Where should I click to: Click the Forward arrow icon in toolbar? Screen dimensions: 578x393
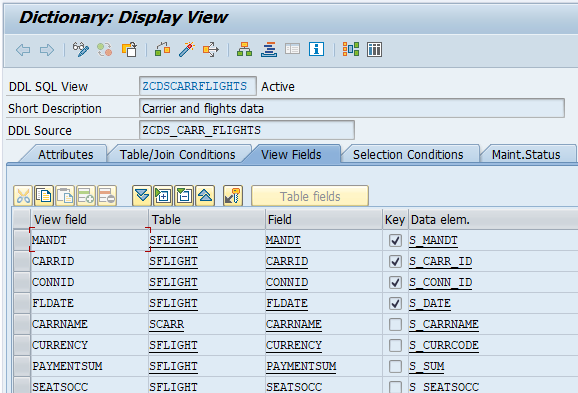[47, 50]
